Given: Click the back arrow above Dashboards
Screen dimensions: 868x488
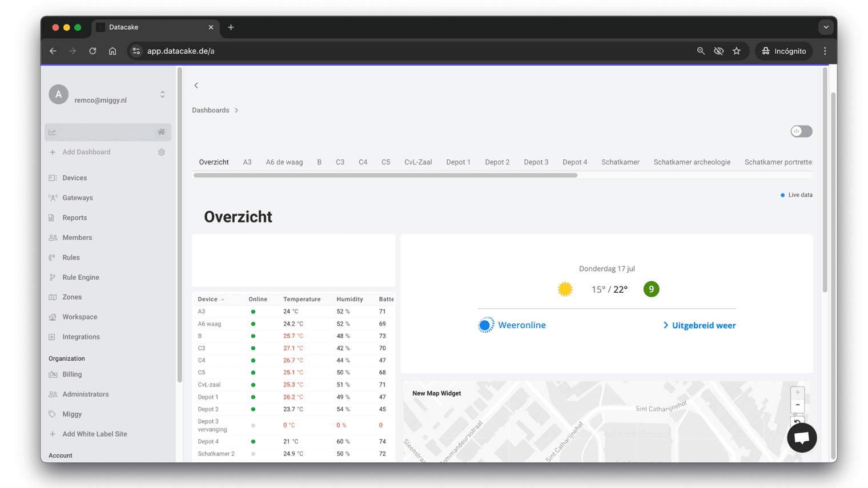Looking at the screenshot, I should coord(196,86).
